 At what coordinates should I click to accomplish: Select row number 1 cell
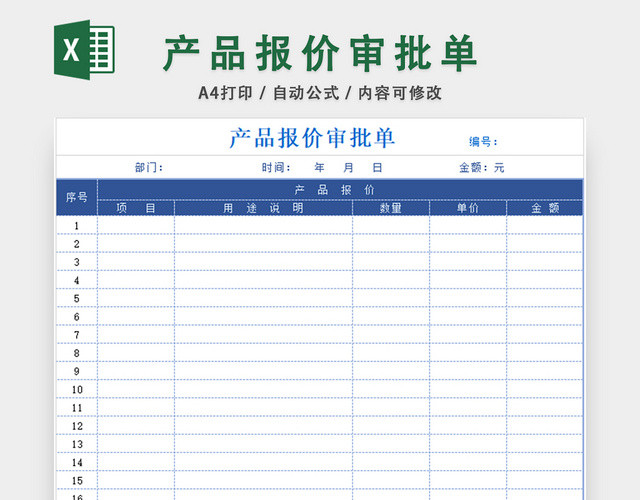coord(77,225)
